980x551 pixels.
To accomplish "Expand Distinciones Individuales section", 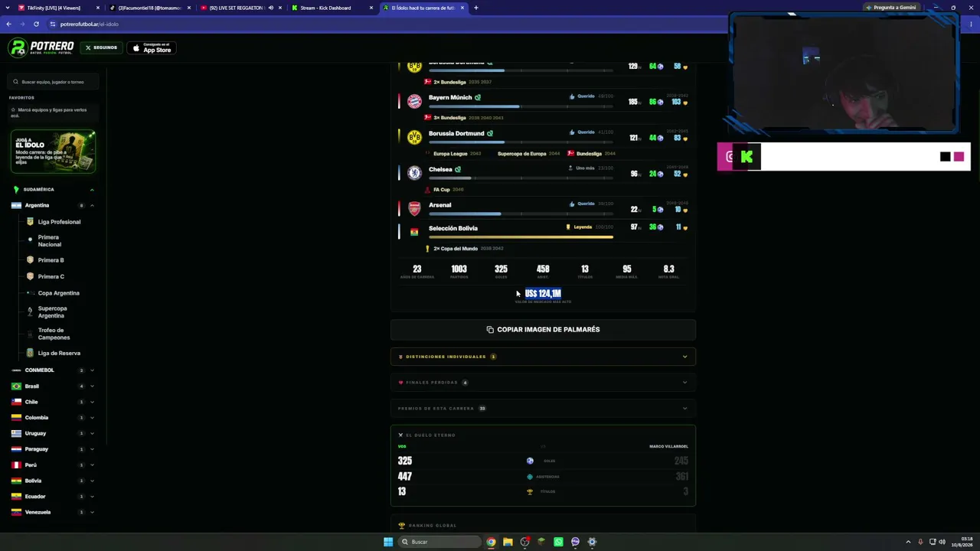I will [x=543, y=357].
